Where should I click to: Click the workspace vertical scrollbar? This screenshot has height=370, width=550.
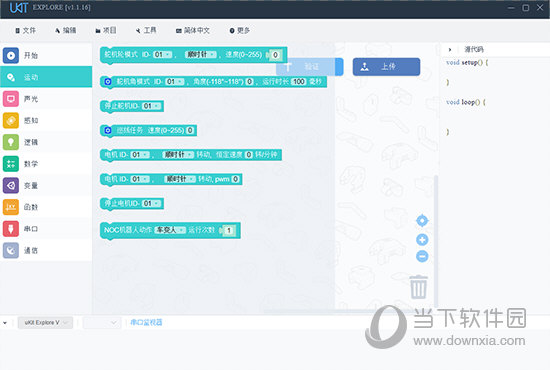click(436, 241)
